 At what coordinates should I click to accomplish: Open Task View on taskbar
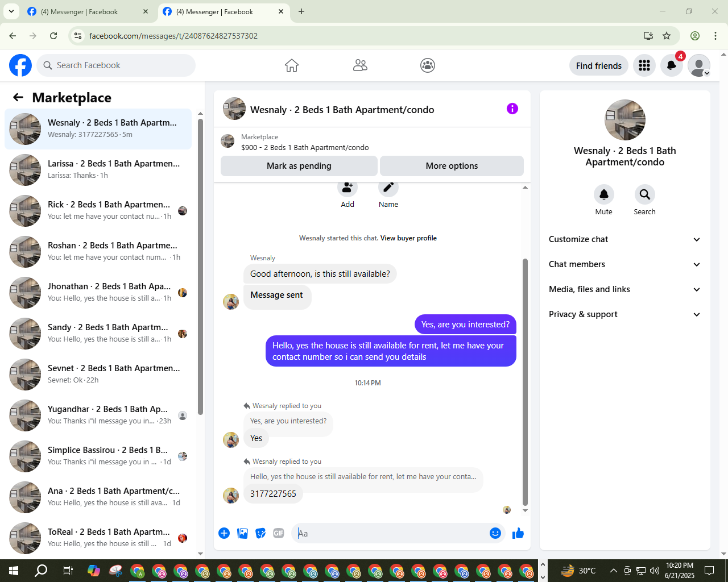[68, 571]
